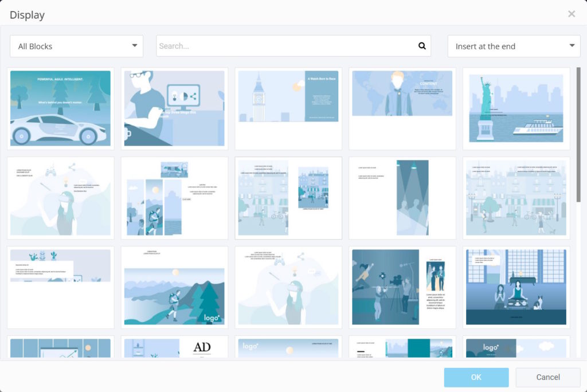Select the dark logo with clouds block

(x=516, y=347)
